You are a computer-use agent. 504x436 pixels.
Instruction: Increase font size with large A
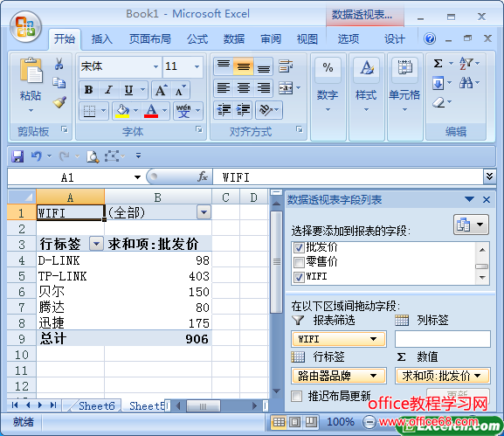pos(161,90)
